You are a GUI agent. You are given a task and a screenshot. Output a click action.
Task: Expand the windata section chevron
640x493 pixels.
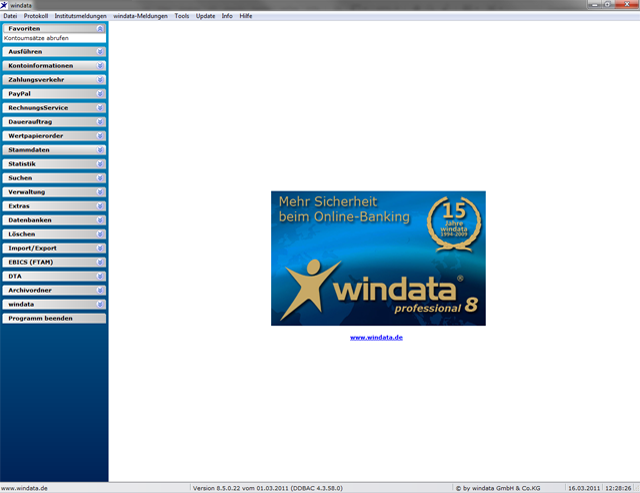tap(100, 304)
